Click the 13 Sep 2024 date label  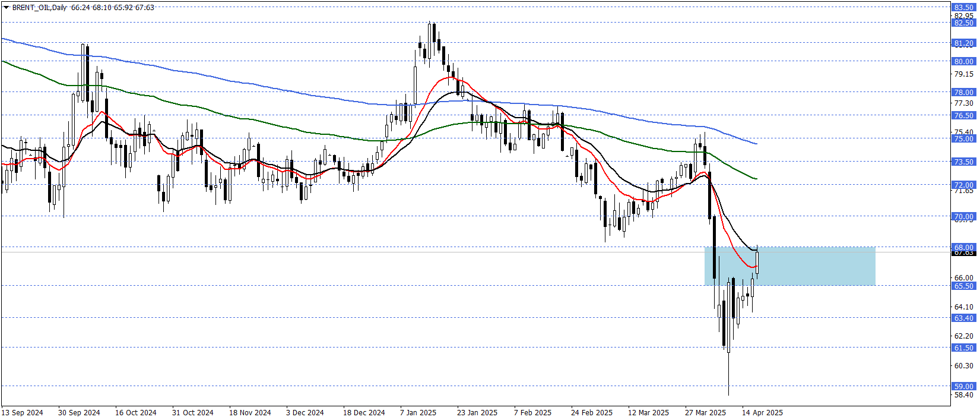tap(23, 412)
